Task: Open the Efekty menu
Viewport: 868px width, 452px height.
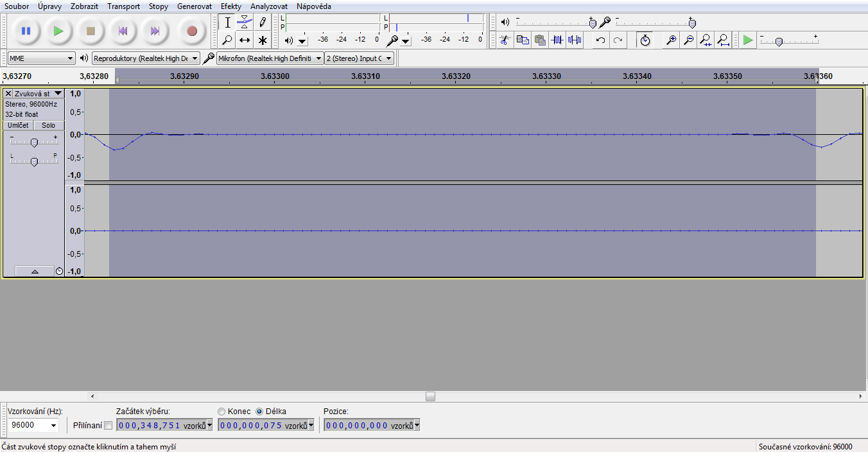Action: coord(230,6)
